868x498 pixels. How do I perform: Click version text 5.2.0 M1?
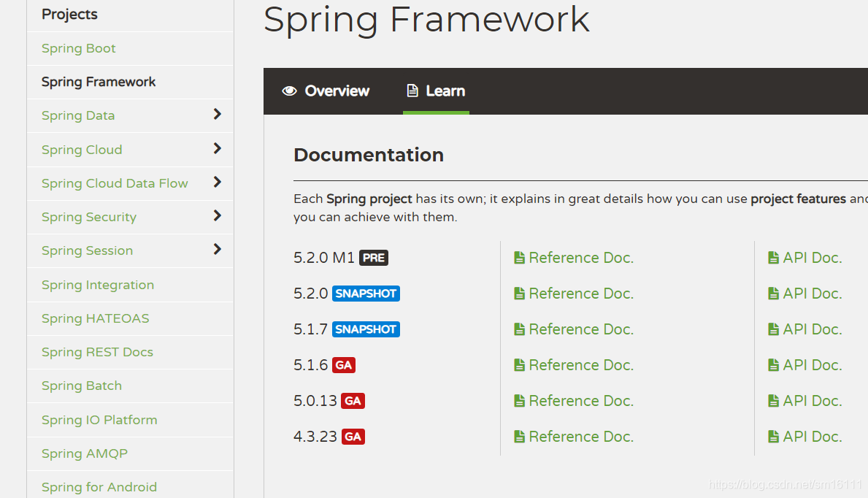pos(324,258)
